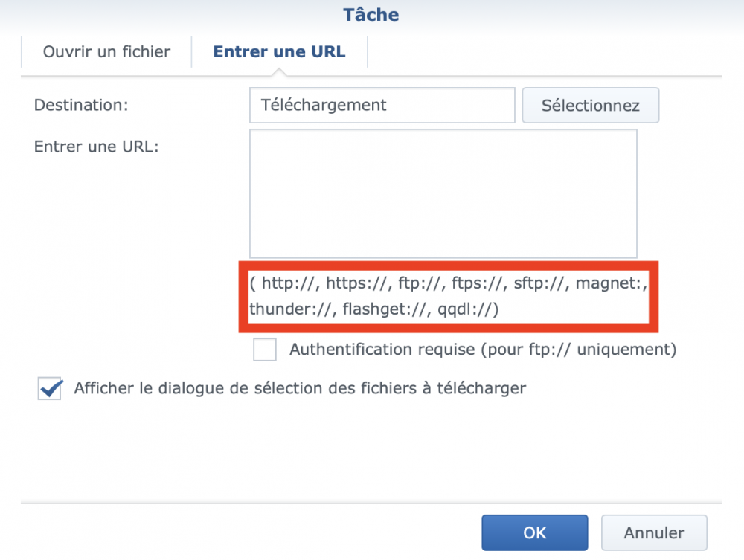
Task: Click the "Authentification requise (pour ftp:// uniquement)" label text
Action: (x=482, y=349)
